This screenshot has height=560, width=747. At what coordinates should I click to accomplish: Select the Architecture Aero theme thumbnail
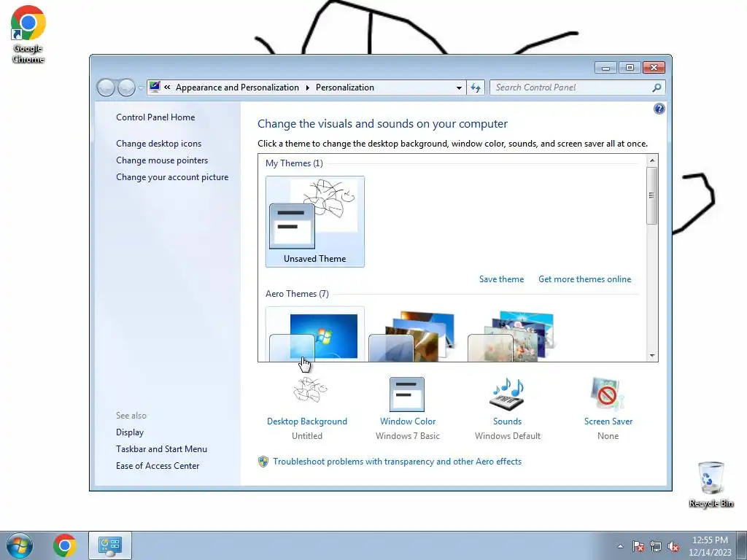412,335
